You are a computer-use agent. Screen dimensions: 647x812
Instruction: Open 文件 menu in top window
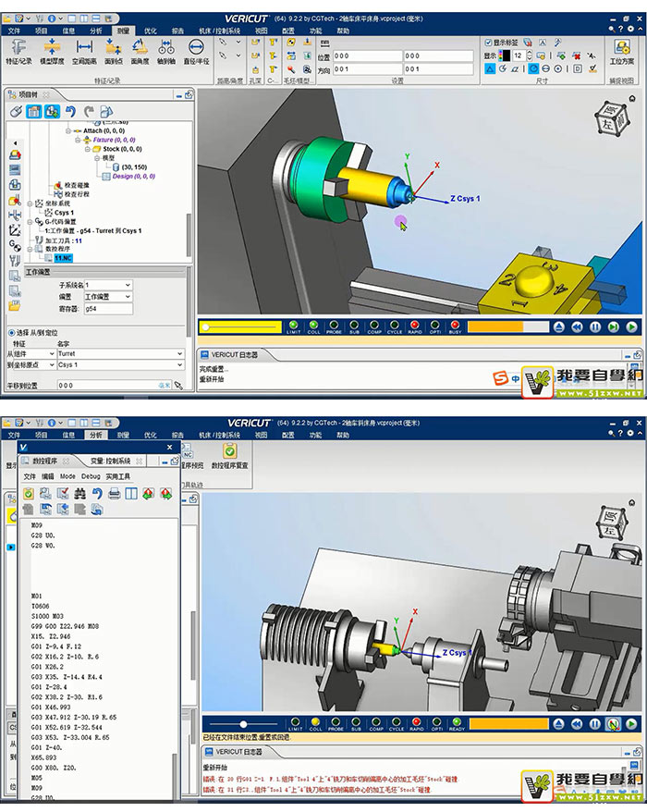click(x=14, y=31)
